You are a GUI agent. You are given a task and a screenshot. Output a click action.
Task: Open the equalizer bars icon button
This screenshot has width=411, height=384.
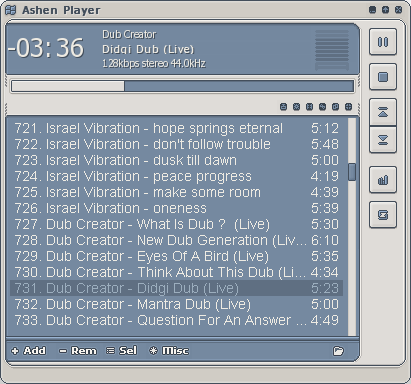pos(383,180)
